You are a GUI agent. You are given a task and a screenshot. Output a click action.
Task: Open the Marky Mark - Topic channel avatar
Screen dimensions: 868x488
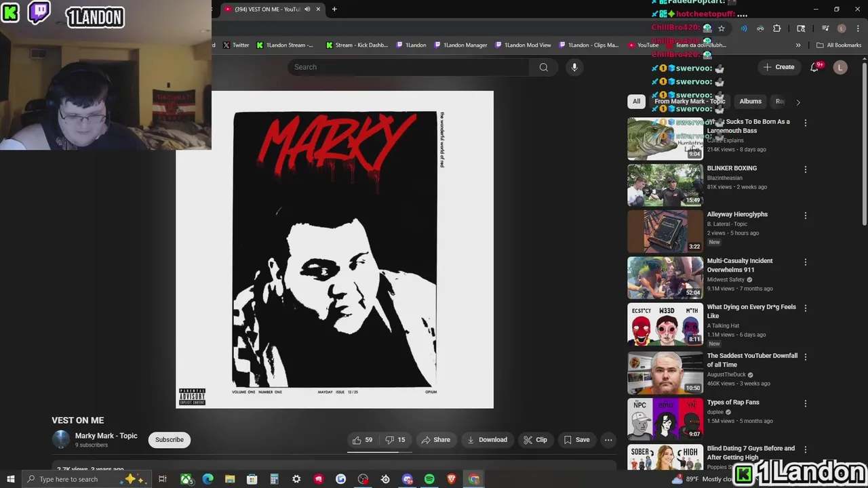coord(61,440)
